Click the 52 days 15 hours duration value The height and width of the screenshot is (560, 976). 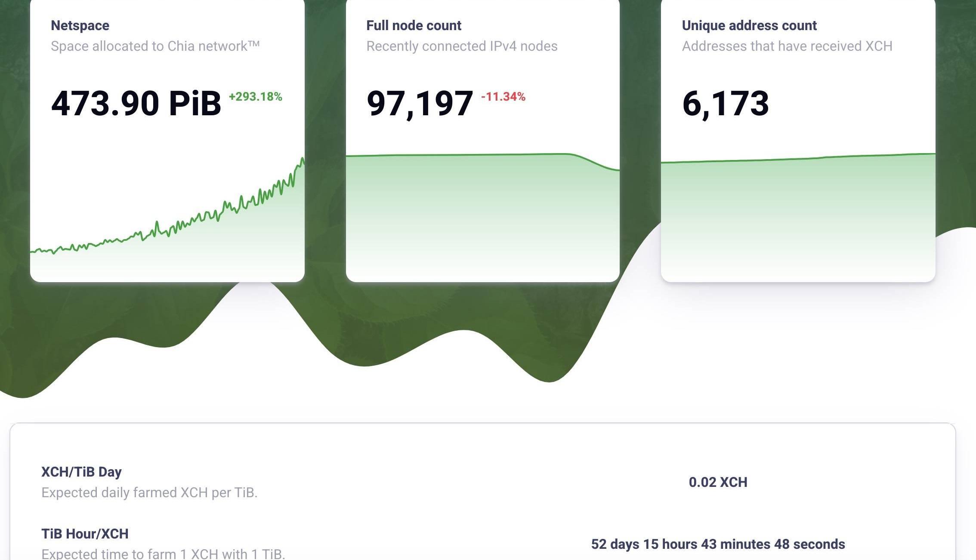[718, 544]
